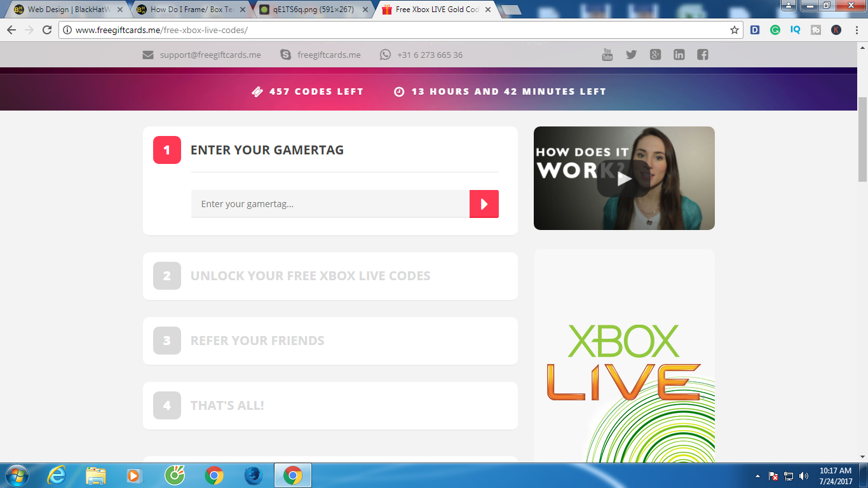The width and height of the screenshot is (868, 488).
Task: Go back to the previous page
Action: (x=11, y=30)
